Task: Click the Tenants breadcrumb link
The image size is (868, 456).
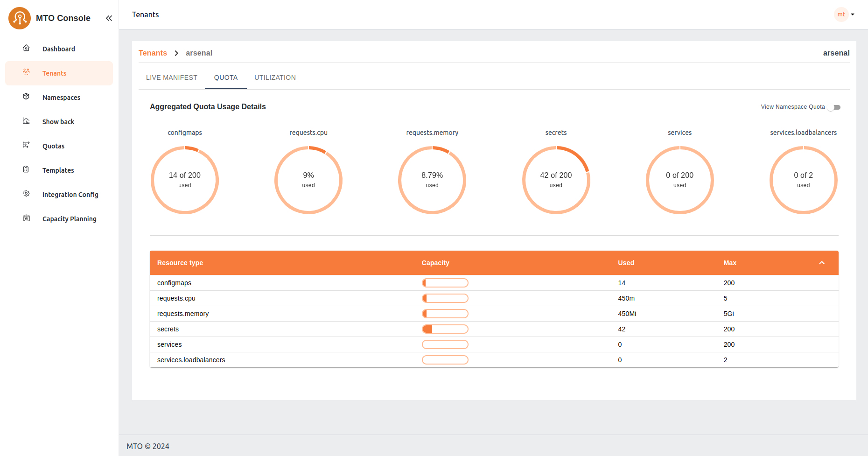Action: click(153, 53)
